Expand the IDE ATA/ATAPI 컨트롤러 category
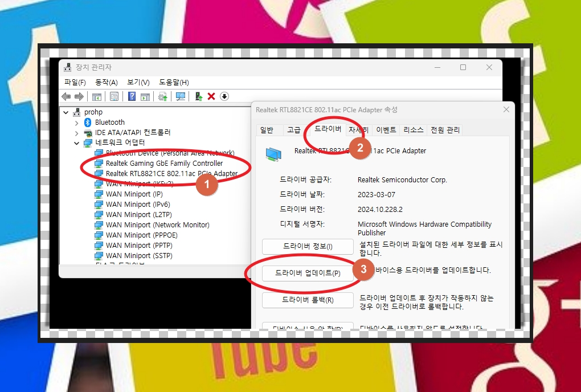The width and height of the screenshot is (581, 392). 77,133
